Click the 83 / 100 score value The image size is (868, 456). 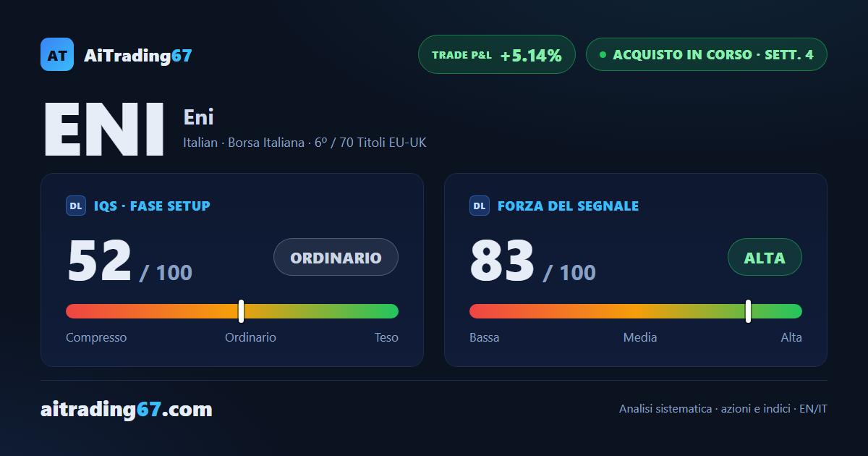point(532,261)
